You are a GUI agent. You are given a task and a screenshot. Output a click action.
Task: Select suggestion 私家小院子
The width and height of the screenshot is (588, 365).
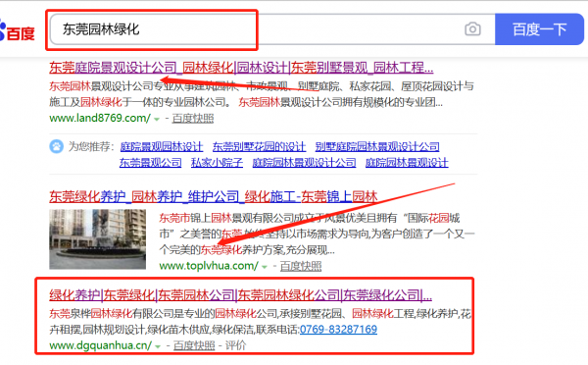(x=217, y=163)
